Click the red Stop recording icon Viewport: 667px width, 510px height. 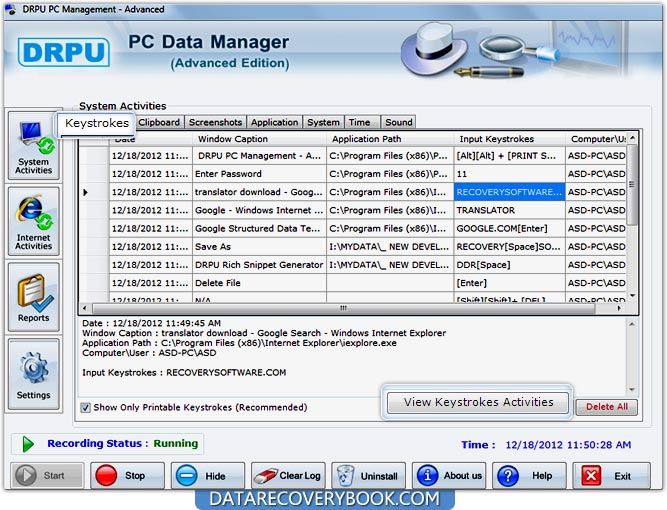tap(106, 475)
